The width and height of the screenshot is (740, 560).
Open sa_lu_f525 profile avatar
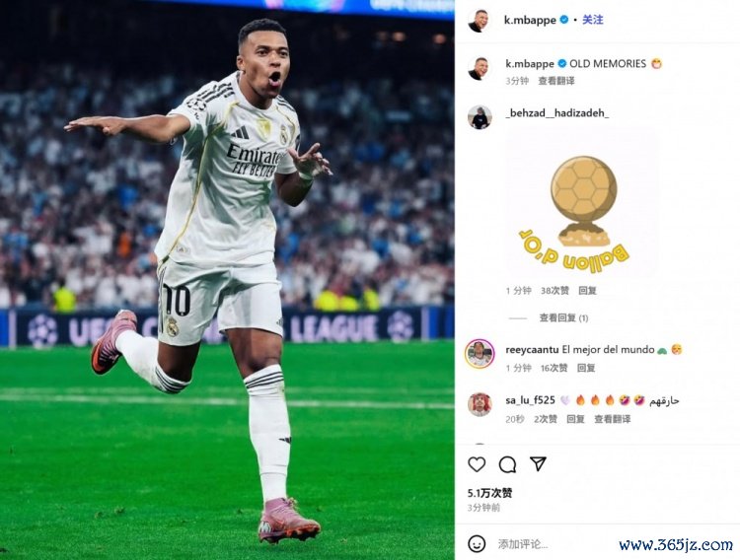tap(480, 404)
